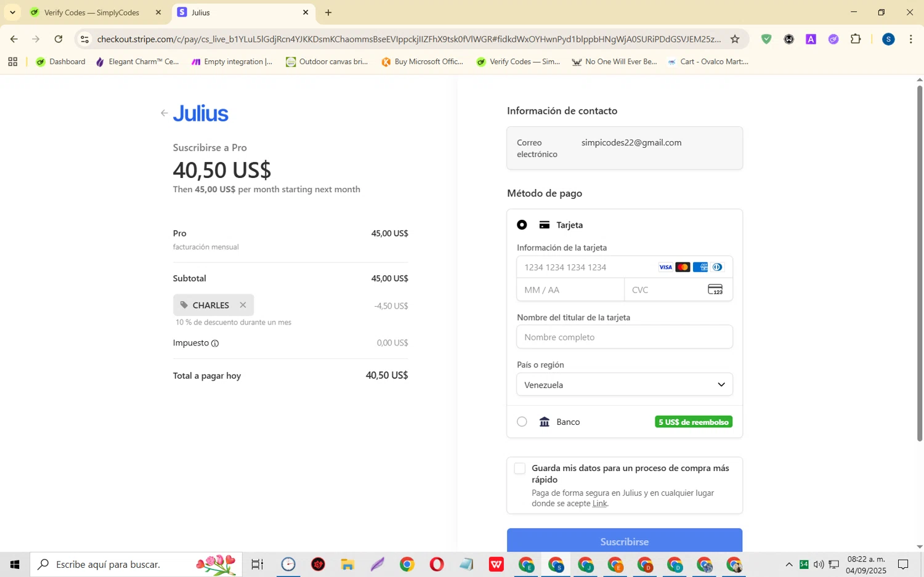
Task: Bookmark this page with the star icon
Action: [x=735, y=39]
